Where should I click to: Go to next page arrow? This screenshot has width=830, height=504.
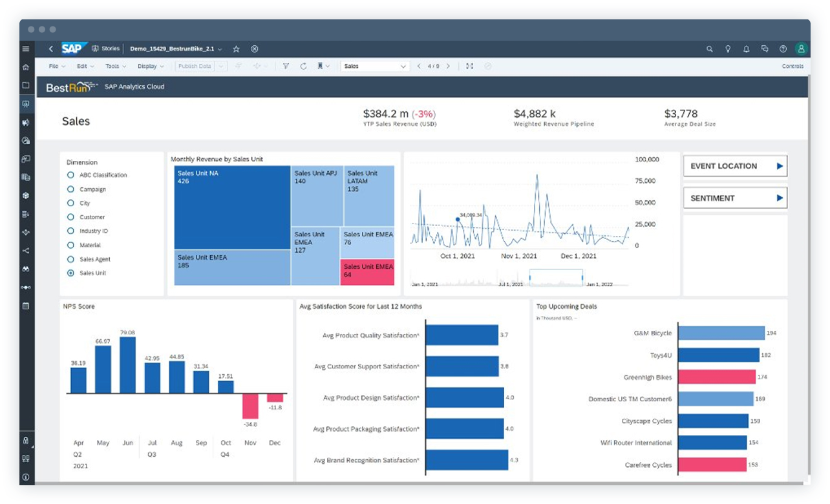449,66
